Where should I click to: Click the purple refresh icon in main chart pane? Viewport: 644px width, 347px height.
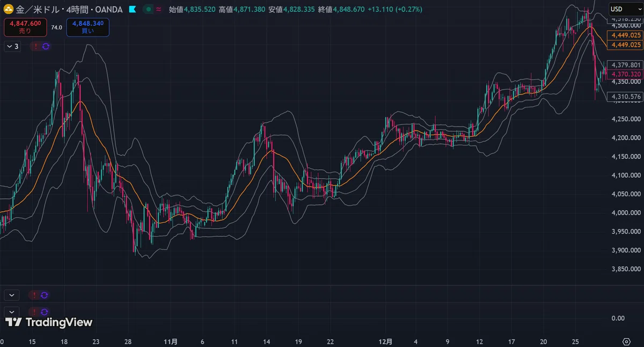tap(46, 47)
